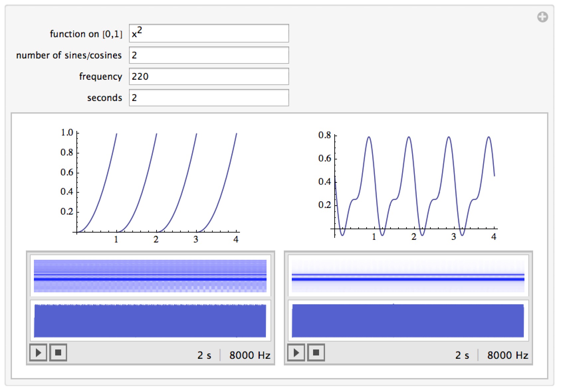Click the right Fourier approximation plot

coord(407,185)
